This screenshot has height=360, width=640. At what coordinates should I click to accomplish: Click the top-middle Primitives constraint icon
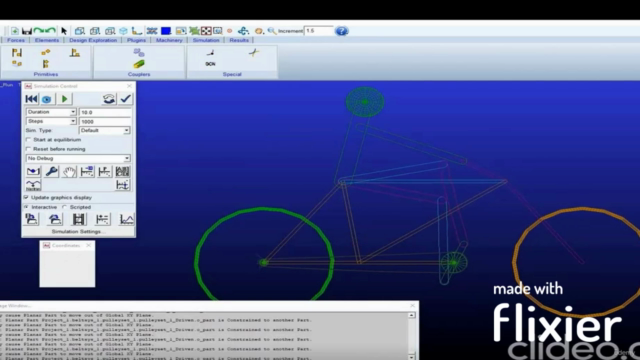click(x=46, y=52)
